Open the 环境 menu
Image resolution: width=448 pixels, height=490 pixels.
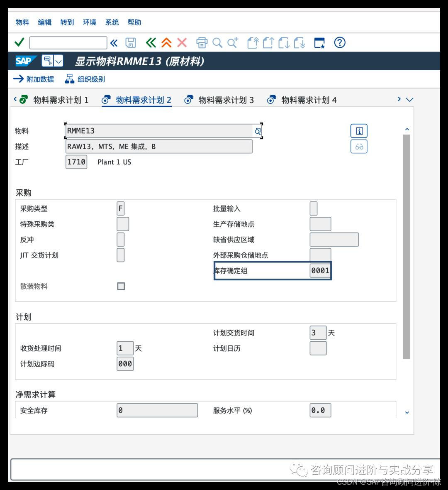pos(90,22)
